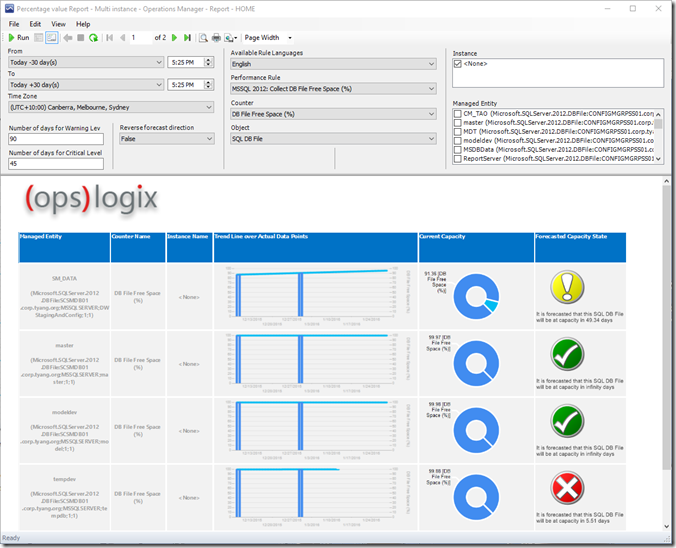Viewport: 676px width, 548px height.
Task: Open the From date dropdown
Action: (x=86, y=63)
